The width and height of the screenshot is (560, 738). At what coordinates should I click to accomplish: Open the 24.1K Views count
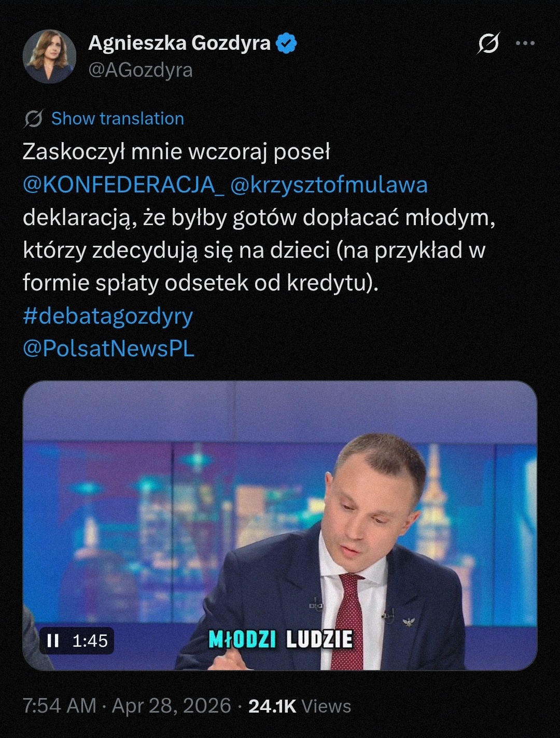click(300, 706)
